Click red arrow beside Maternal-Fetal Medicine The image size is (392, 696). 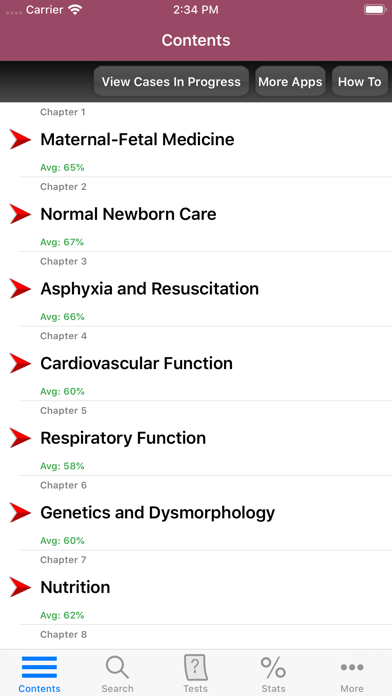[20, 139]
